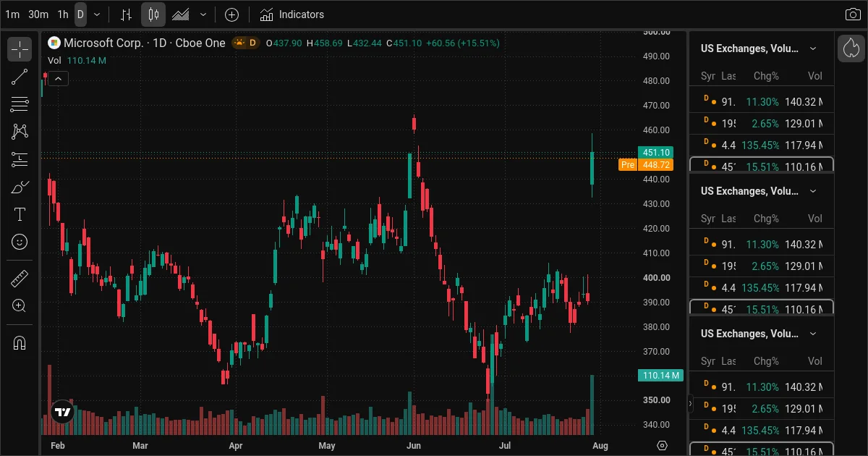Viewport: 868px width, 456px height.
Task: Select the crosshair cursor tool
Action: click(x=20, y=49)
